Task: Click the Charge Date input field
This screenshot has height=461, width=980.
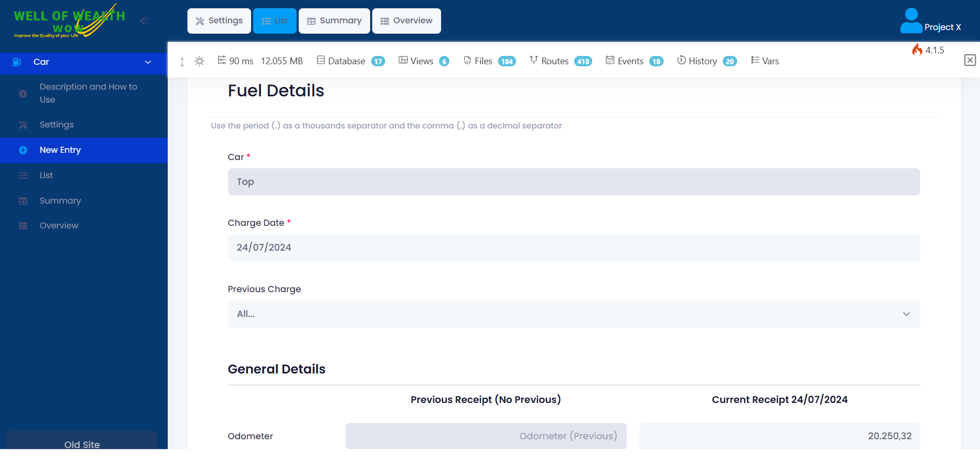Action: pos(574,248)
